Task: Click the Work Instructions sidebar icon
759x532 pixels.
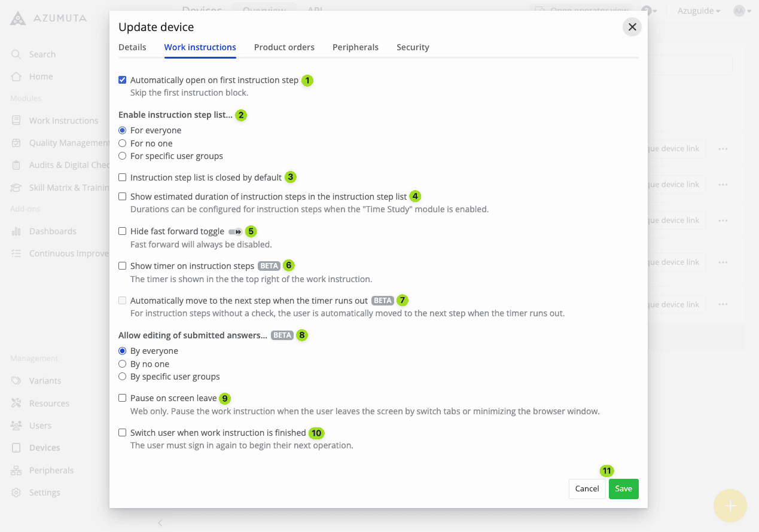Action: coord(16,121)
